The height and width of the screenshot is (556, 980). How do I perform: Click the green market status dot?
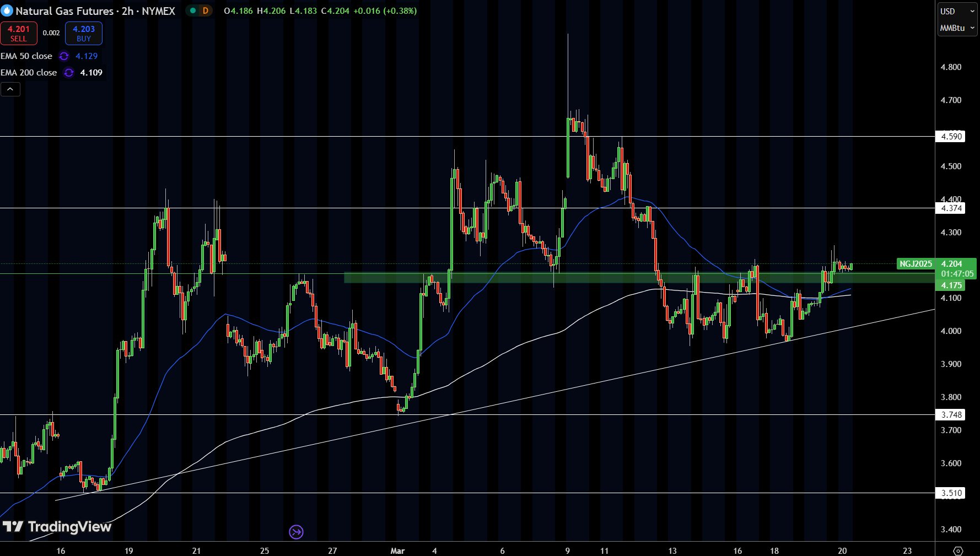pyautogui.click(x=193, y=10)
